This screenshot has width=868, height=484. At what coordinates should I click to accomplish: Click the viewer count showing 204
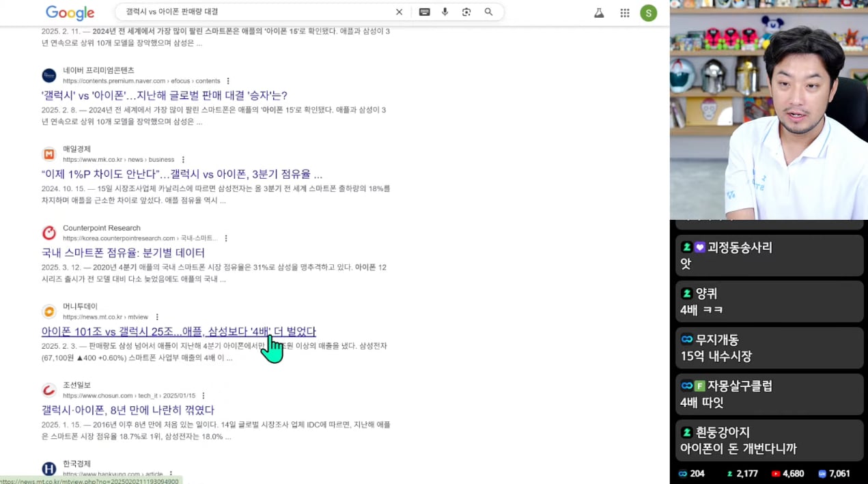click(691, 474)
